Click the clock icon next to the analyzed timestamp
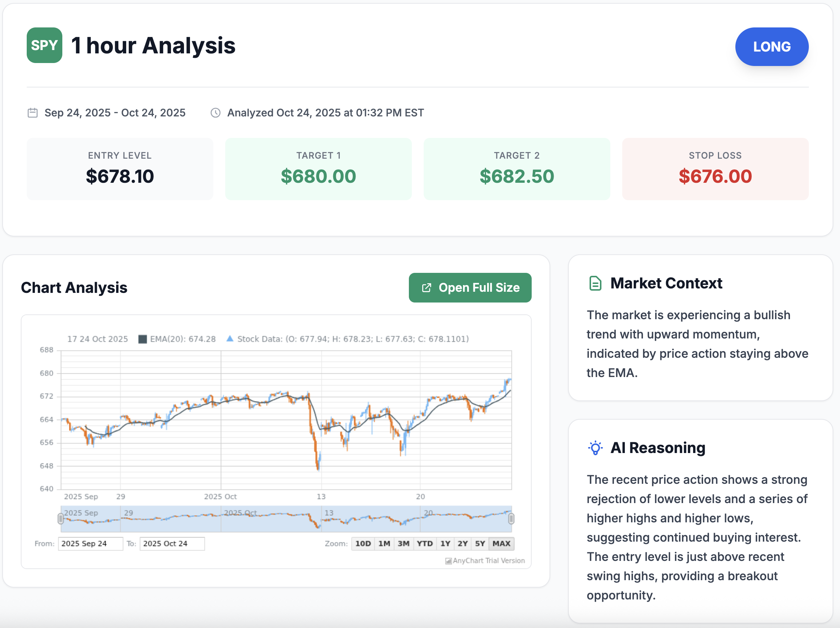 (x=215, y=112)
